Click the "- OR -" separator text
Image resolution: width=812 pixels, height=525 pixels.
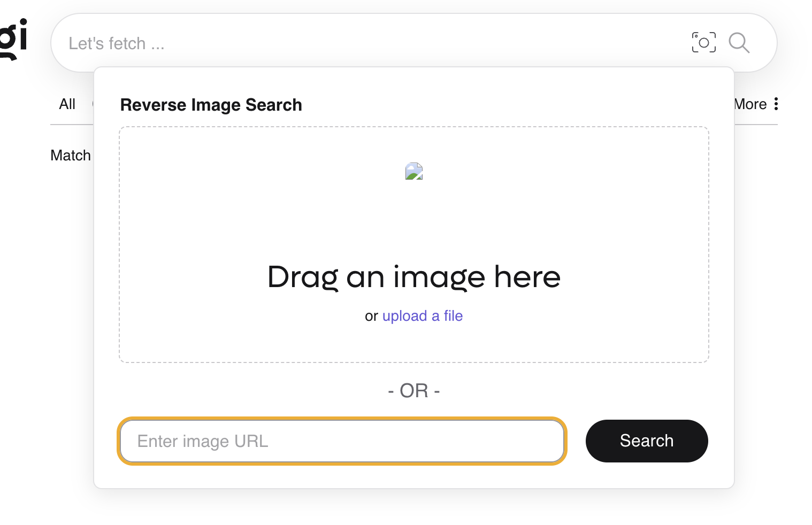coord(413,391)
